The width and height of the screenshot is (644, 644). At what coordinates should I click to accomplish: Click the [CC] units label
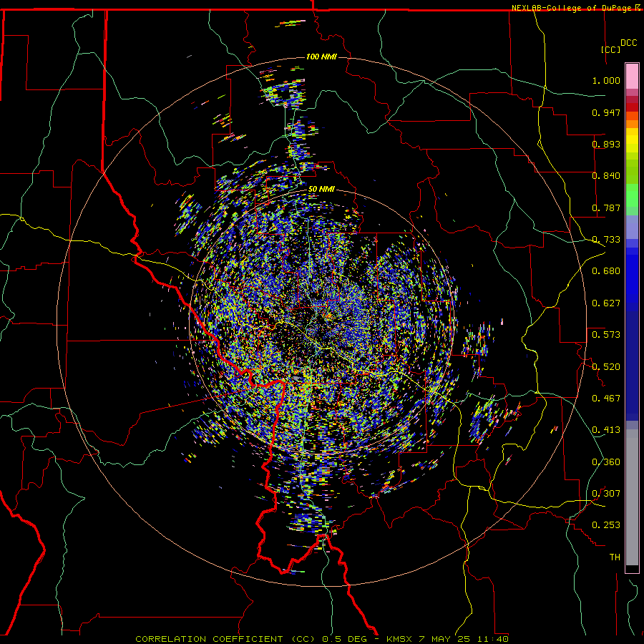[x=611, y=49]
